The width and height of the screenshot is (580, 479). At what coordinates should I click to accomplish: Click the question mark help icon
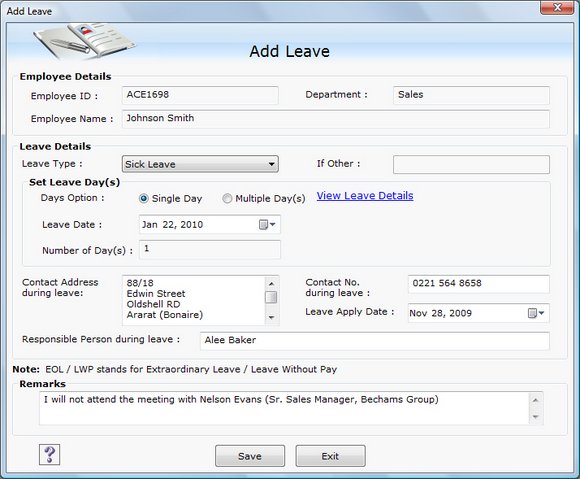point(49,455)
